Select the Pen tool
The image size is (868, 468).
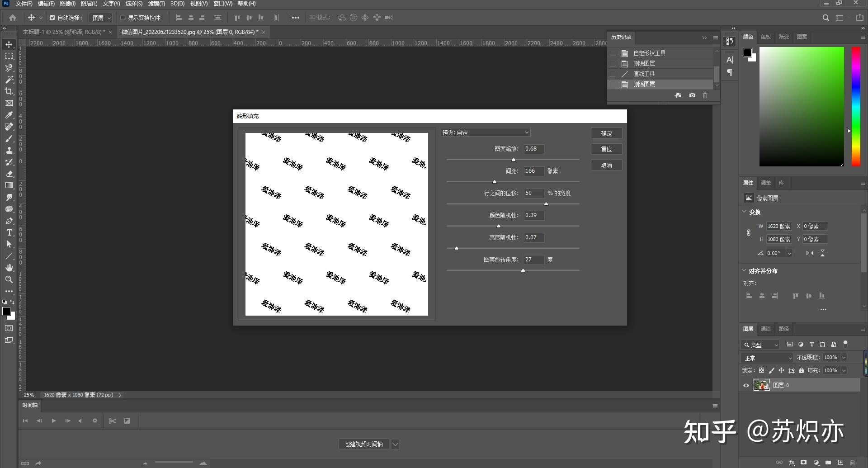point(9,221)
